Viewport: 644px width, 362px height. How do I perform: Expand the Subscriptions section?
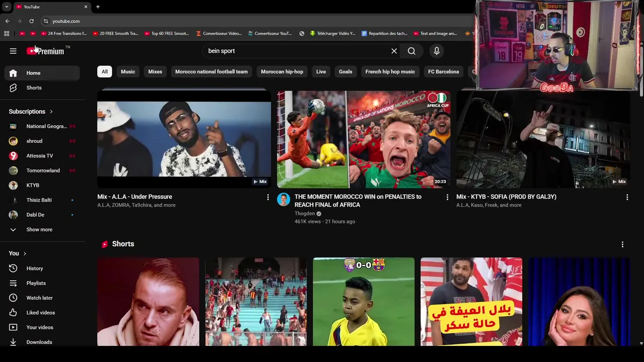click(31, 112)
